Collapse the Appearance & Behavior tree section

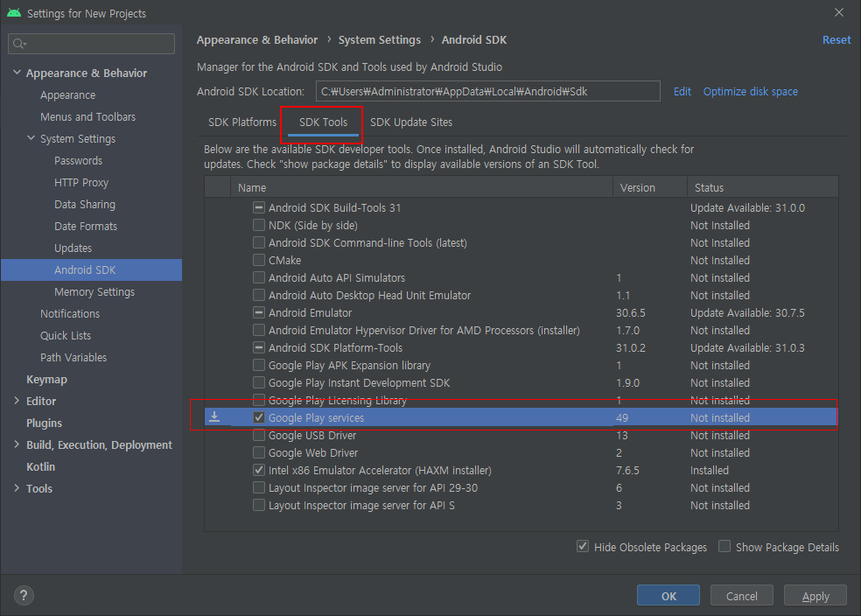coord(17,73)
